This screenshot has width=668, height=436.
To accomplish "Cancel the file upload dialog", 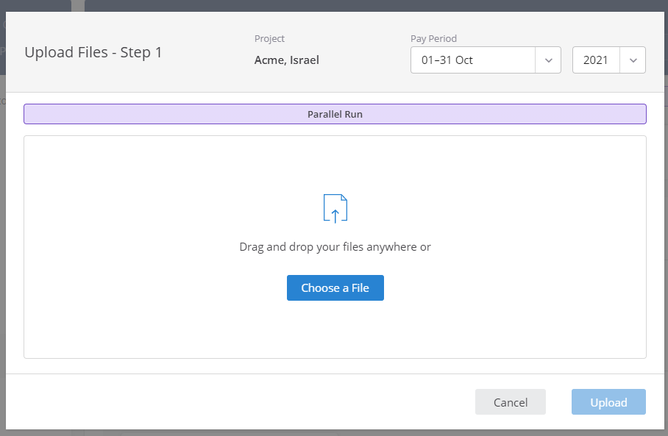I will coord(510,402).
